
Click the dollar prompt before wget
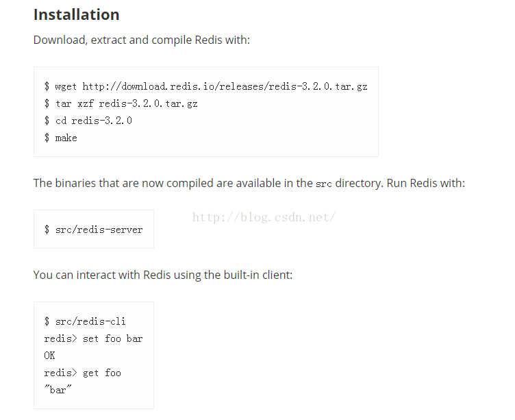pos(47,86)
